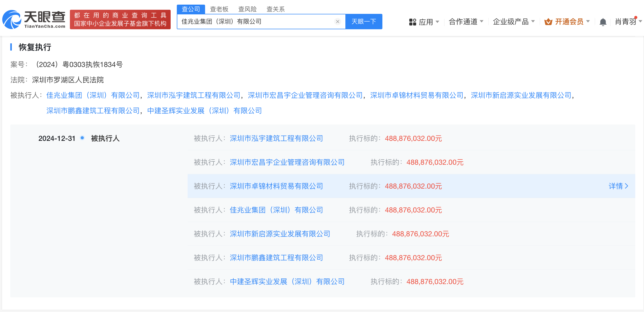The height and width of the screenshot is (312, 644).
Task: Click 深圳市宏昌宇企业管理咨询有限公司 in the table row
Action: click(x=287, y=162)
